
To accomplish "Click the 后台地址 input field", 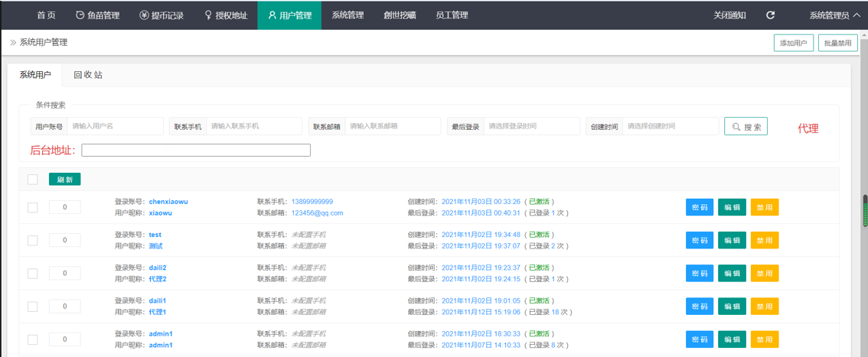I will tap(196, 151).
